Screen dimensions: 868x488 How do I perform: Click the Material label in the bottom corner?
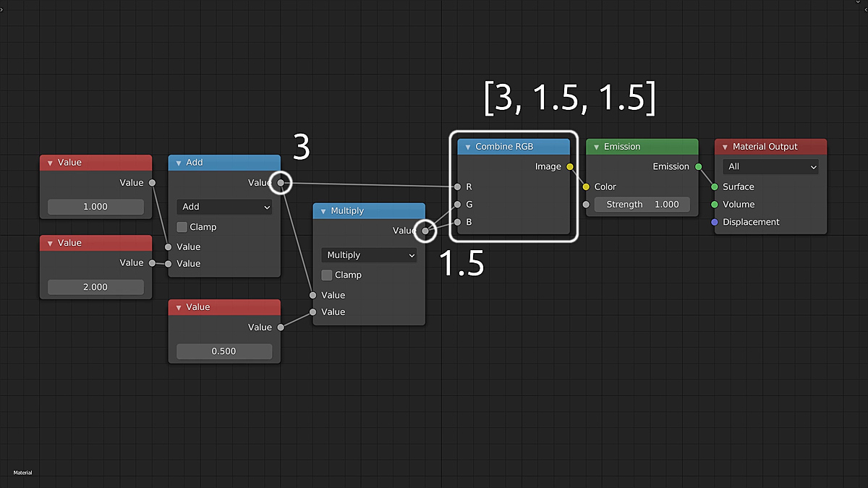pos(22,473)
